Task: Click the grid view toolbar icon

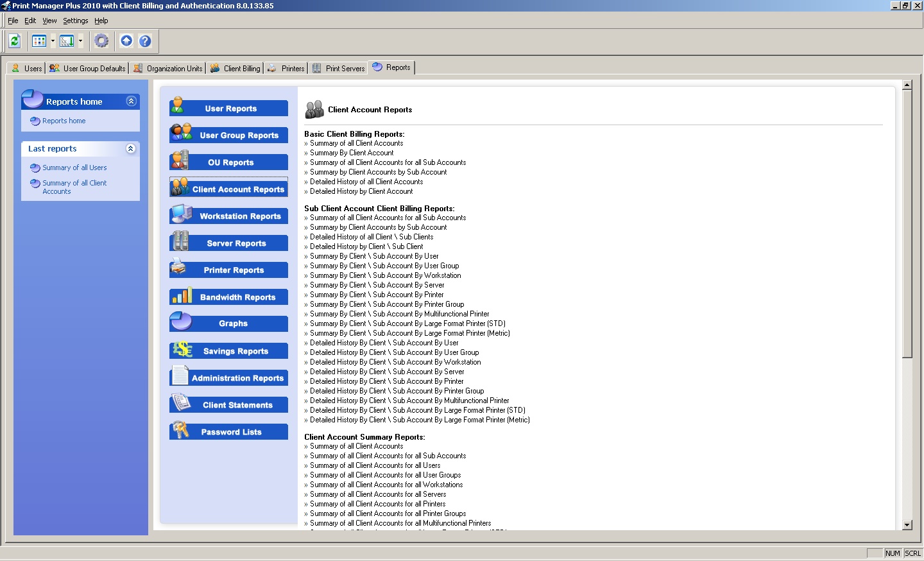Action: [39, 41]
